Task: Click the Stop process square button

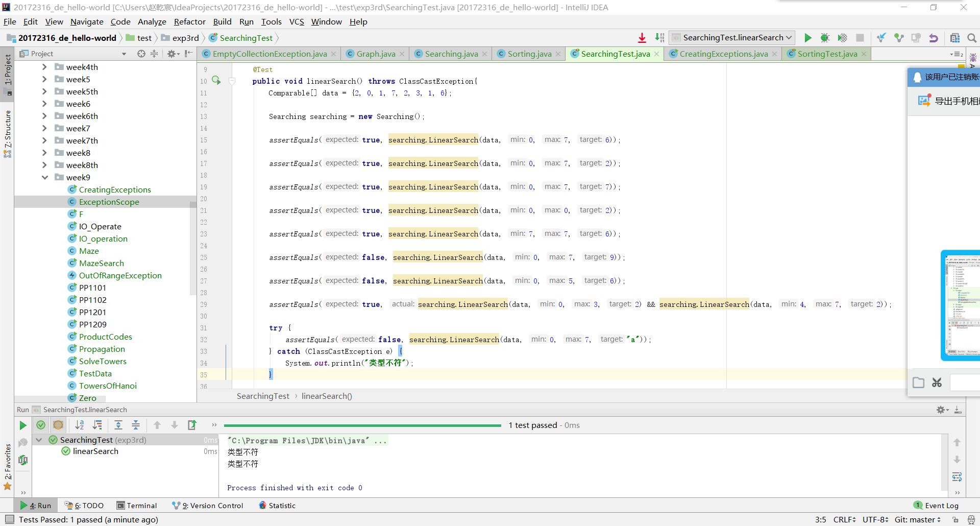Action: [860, 38]
